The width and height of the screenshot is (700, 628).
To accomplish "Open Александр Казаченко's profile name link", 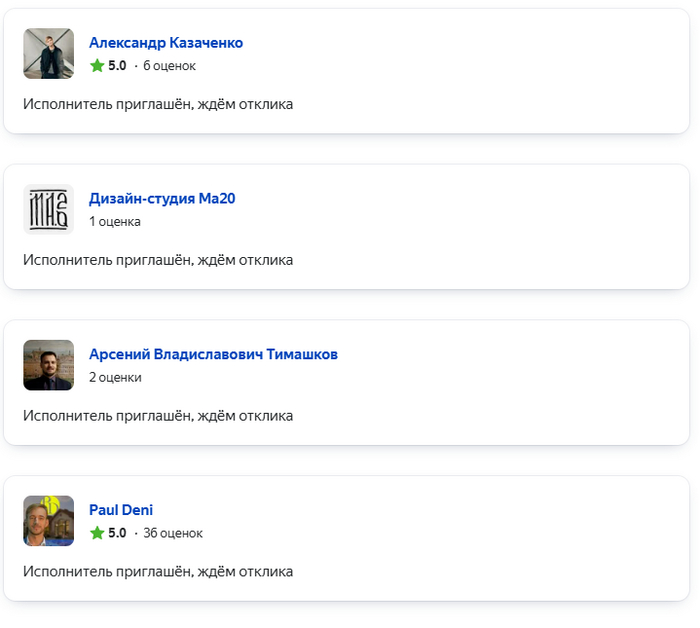I will click(166, 43).
